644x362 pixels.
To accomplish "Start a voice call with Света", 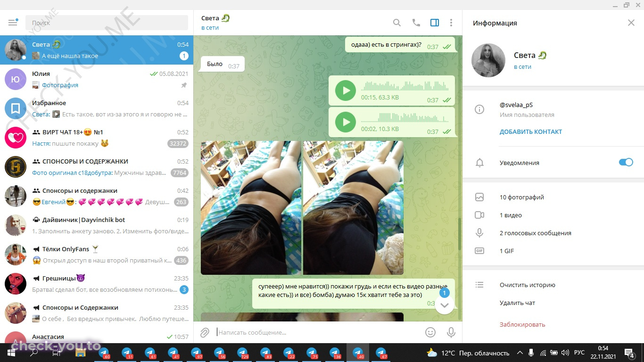I will (416, 23).
